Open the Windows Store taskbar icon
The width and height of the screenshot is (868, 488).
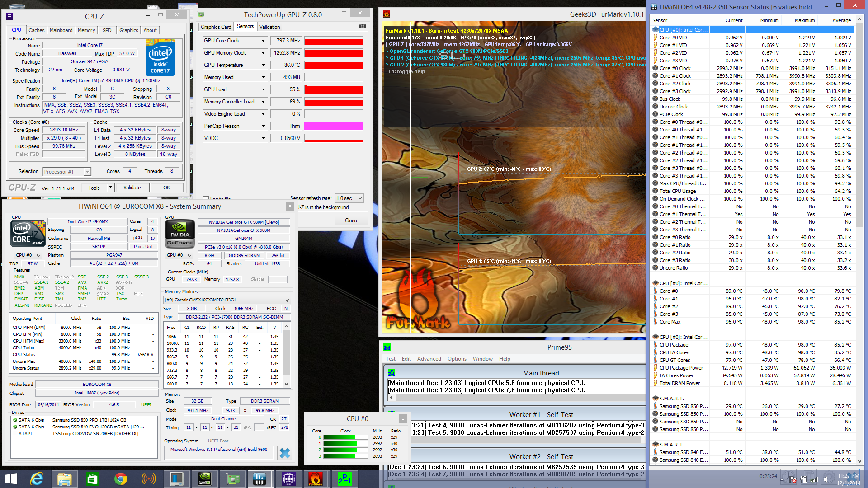92,479
